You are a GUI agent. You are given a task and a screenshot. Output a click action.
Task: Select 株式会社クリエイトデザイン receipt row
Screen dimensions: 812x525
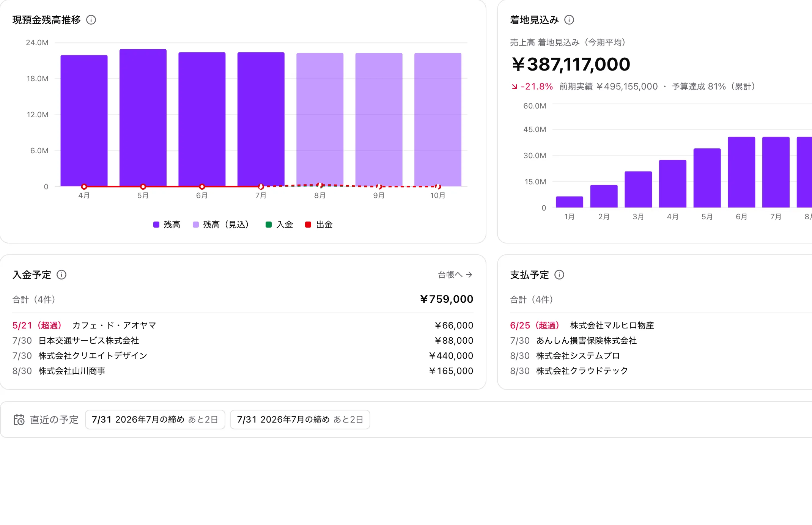tap(243, 356)
